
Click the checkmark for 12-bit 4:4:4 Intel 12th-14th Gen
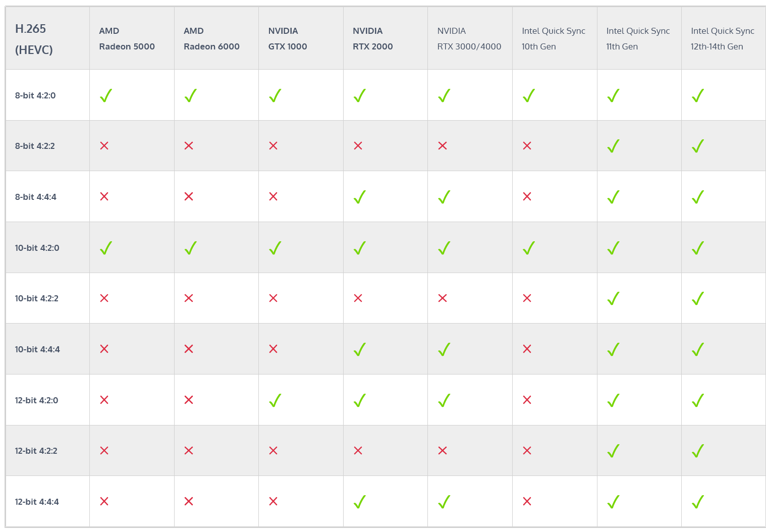pyautogui.click(x=698, y=502)
